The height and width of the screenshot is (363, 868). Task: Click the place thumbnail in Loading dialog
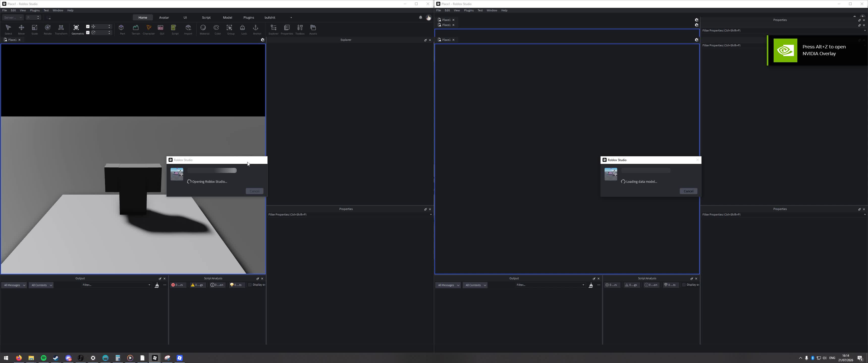(611, 174)
